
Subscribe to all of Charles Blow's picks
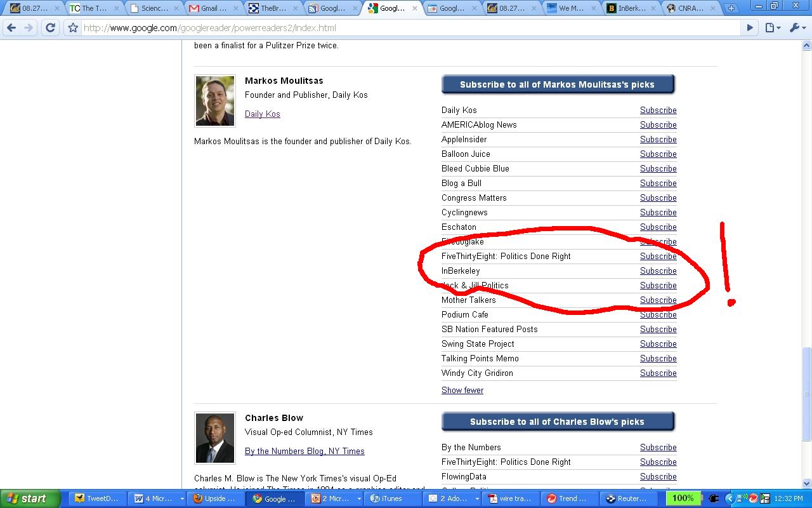point(558,422)
